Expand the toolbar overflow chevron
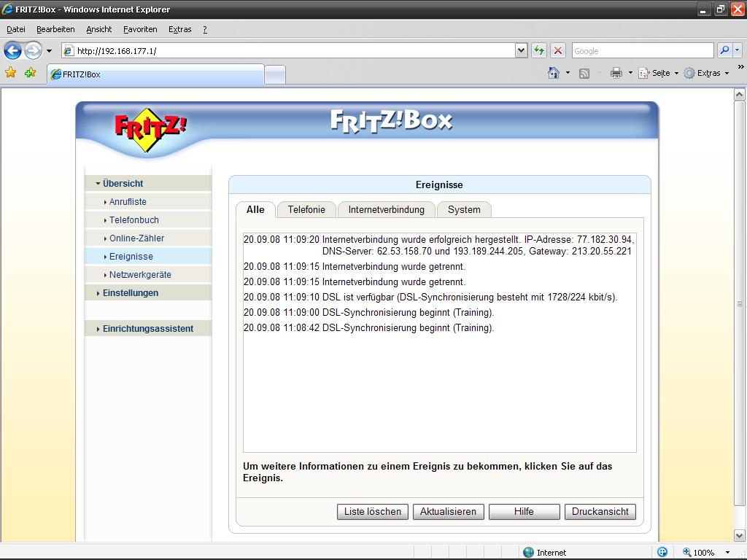747x560 pixels. coord(740,67)
